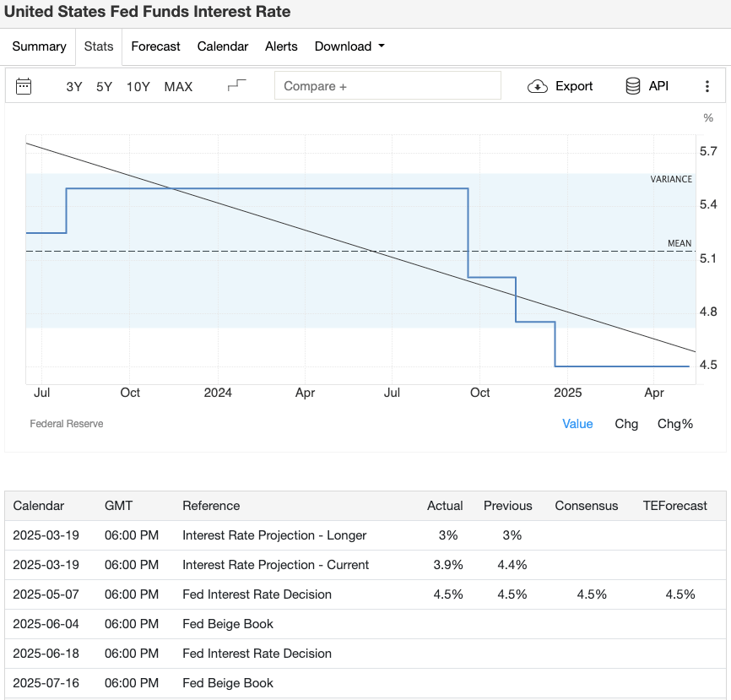Click the percent axis label

[707, 118]
